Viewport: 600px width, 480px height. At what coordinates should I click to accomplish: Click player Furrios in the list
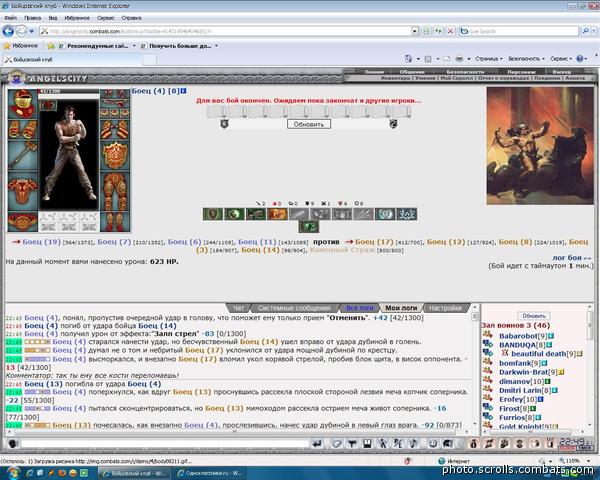[511, 418]
